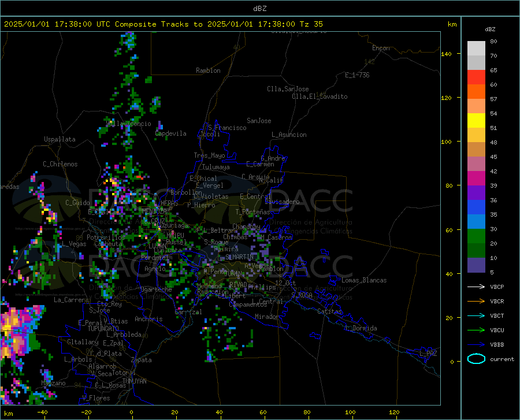Select the blue 35 dBZ color swatch
This screenshot has width=520, height=420.
click(476, 207)
